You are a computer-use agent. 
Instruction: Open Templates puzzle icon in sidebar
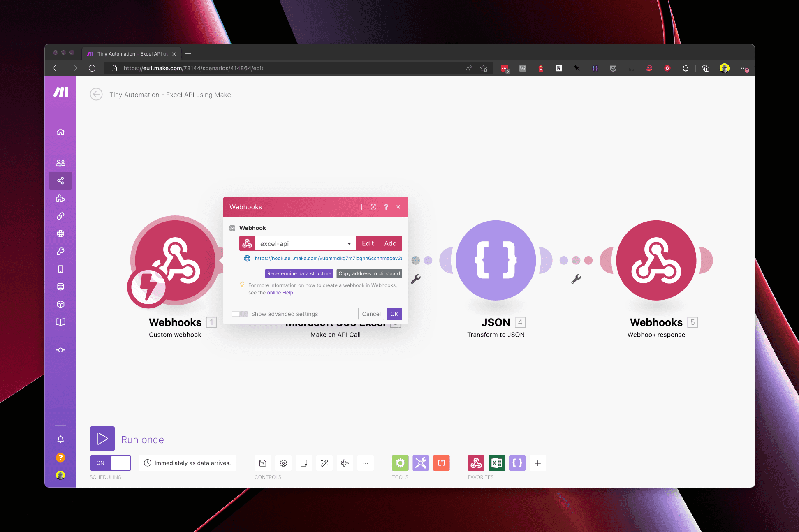click(x=60, y=199)
